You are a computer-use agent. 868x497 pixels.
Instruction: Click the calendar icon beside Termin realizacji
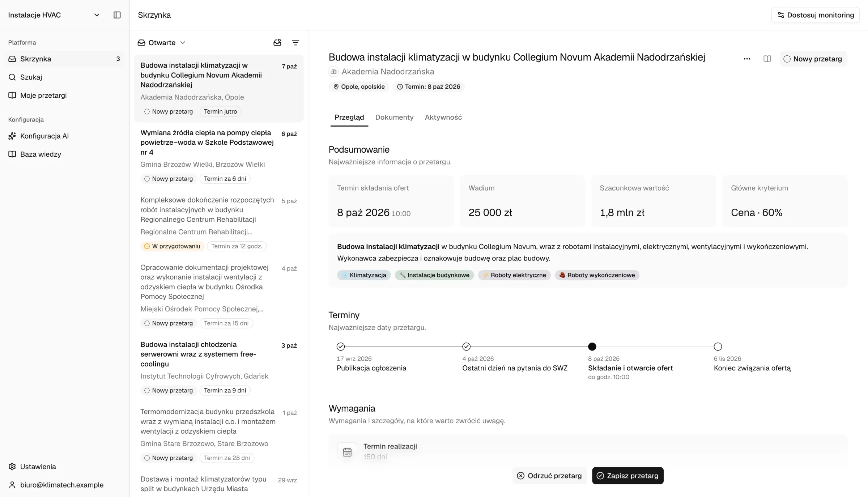(347, 452)
